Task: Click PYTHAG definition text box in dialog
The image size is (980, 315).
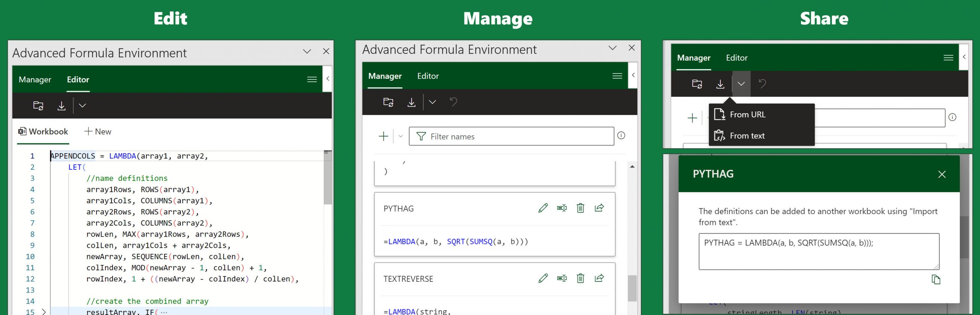Action: point(819,251)
